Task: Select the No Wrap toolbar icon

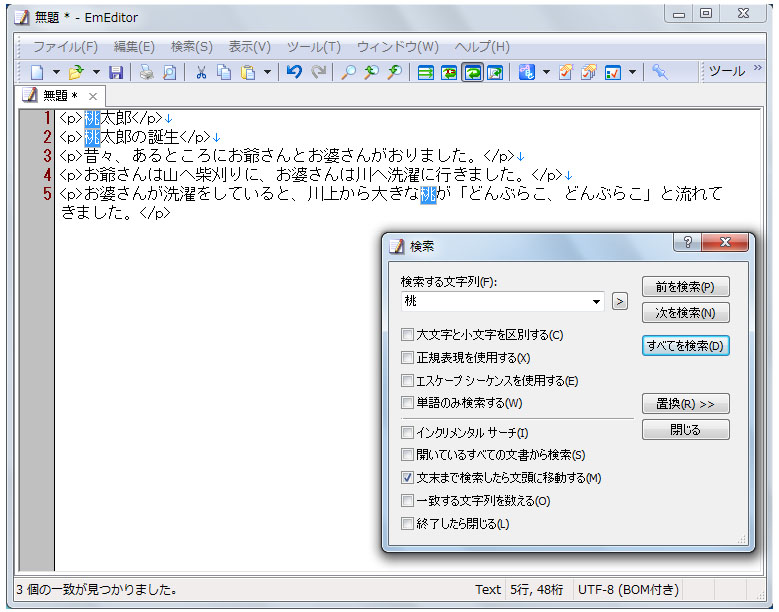Action: pos(425,73)
